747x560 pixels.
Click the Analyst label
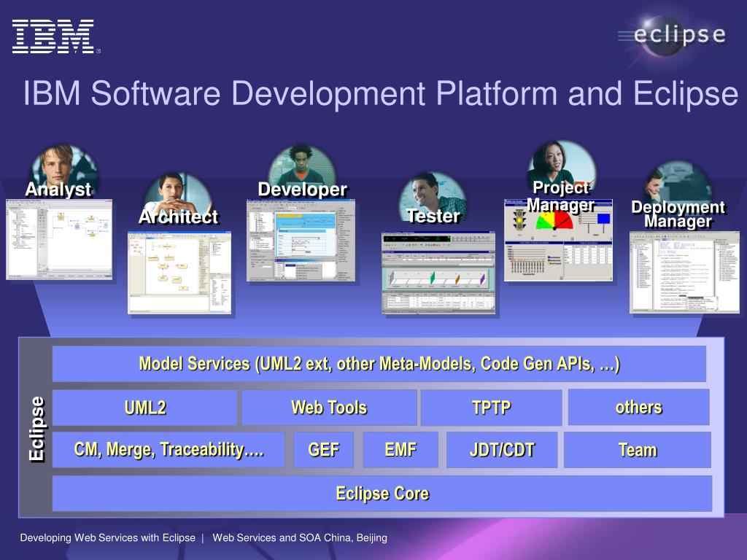pyautogui.click(x=58, y=190)
